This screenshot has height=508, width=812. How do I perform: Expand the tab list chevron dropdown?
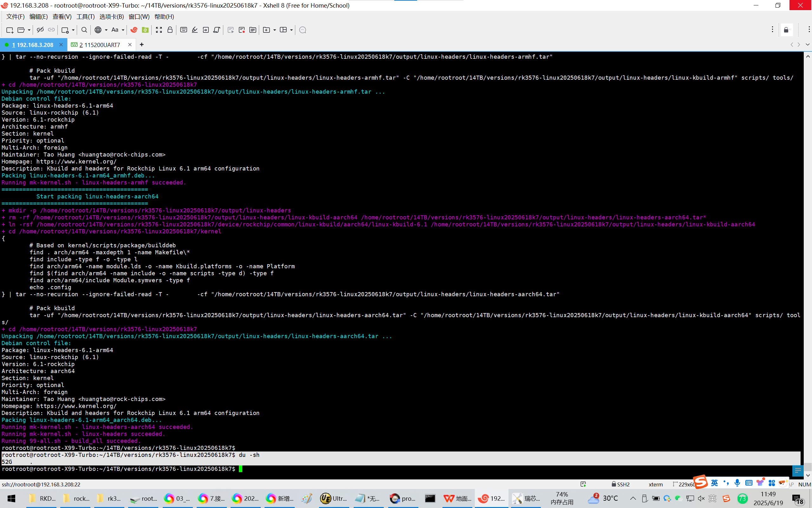(808, 45)
